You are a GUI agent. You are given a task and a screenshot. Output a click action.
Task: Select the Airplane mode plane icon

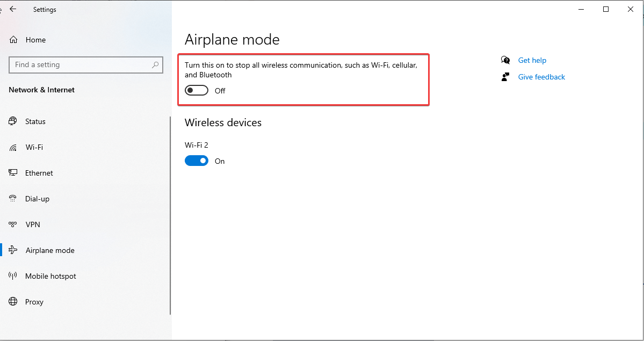[12, 250]
